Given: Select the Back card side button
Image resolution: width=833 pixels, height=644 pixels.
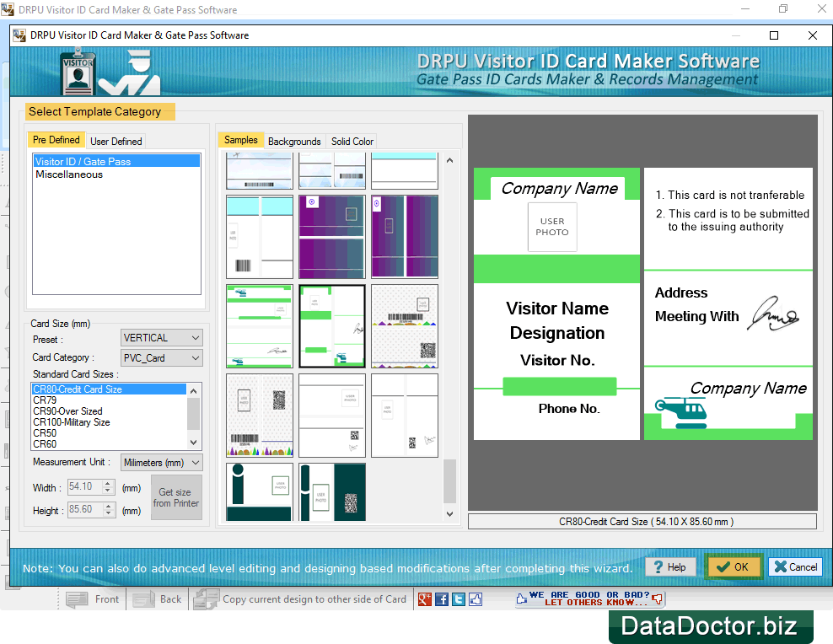Looking at the screenshot, I should (x=158, y=599).
